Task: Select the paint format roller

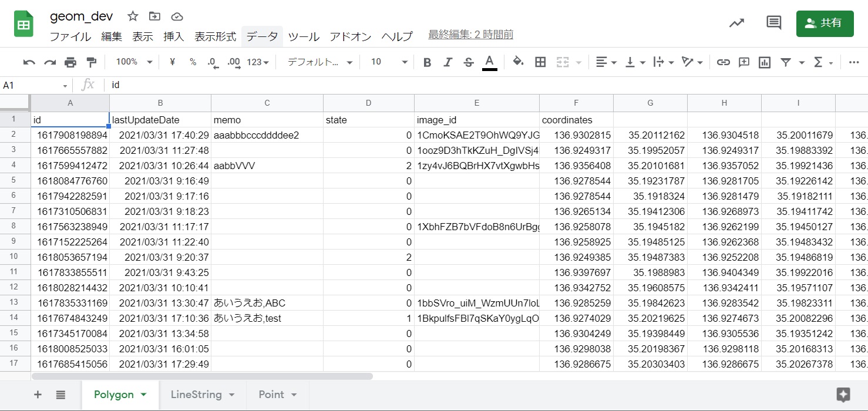Action: [91, 62]
